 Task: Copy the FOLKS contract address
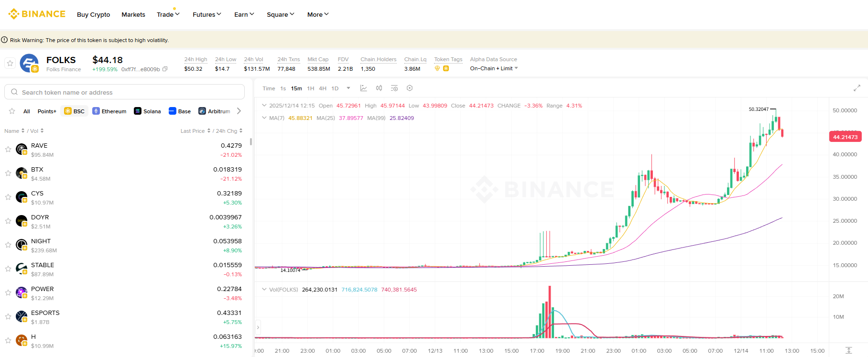coord(165,69)
